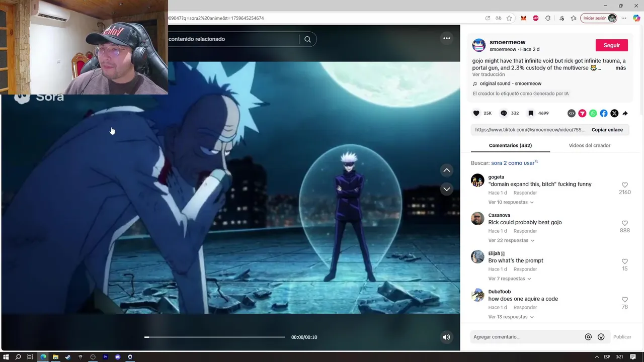This screenshot has width=644, height=362.
Task: Open more share options arrow
Action: (x=625, y=114)
